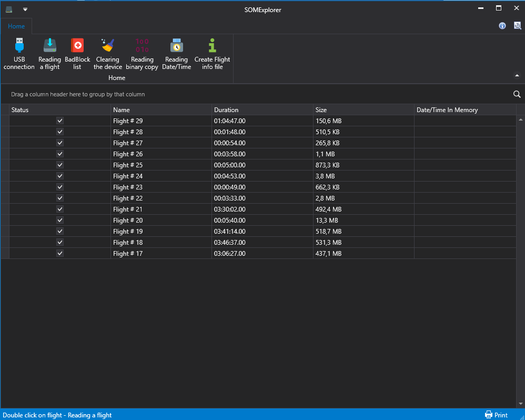
Task: Click the USB connection icon
Action: tap(19, 46)
